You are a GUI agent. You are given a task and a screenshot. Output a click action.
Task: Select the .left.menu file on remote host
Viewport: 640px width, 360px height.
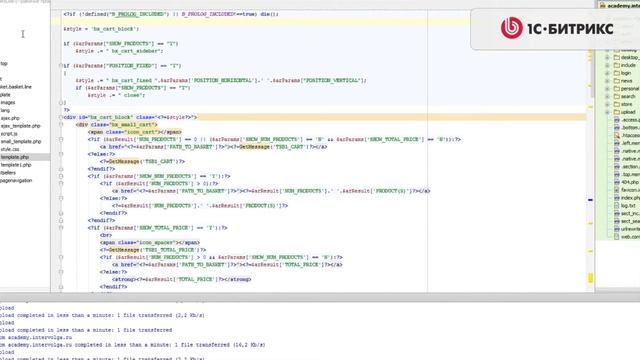[x=631, y=143]
